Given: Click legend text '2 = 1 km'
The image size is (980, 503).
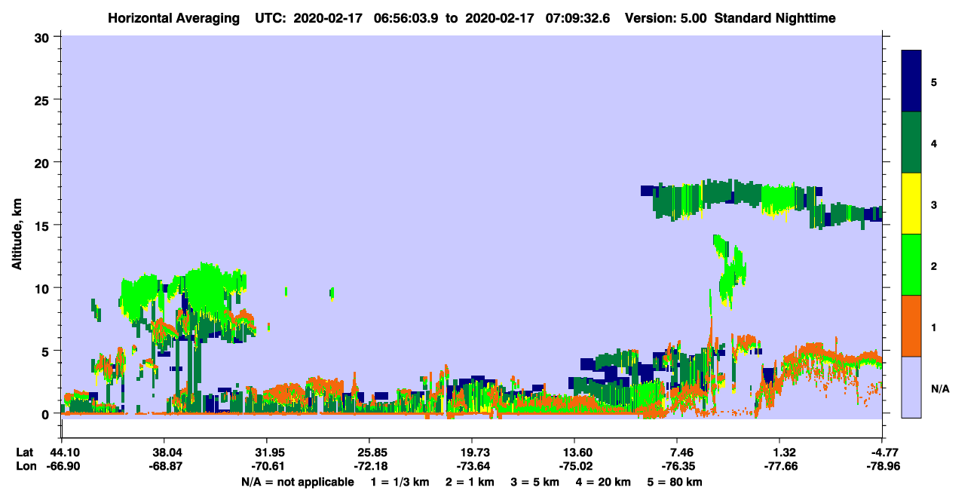Looking at the screenshot, I should (470, 482).
